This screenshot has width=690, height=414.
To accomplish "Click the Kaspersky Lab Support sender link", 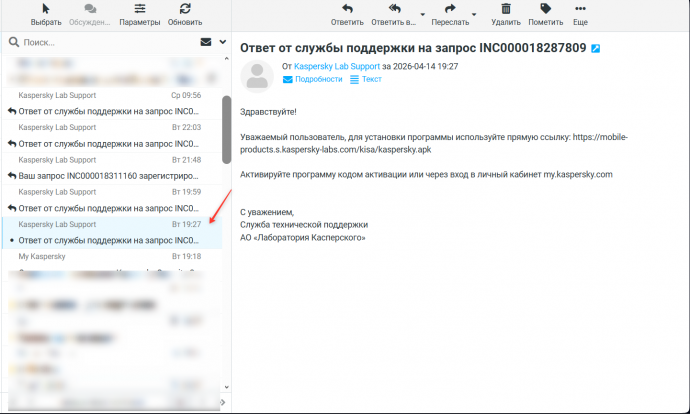I will (336, 66).
